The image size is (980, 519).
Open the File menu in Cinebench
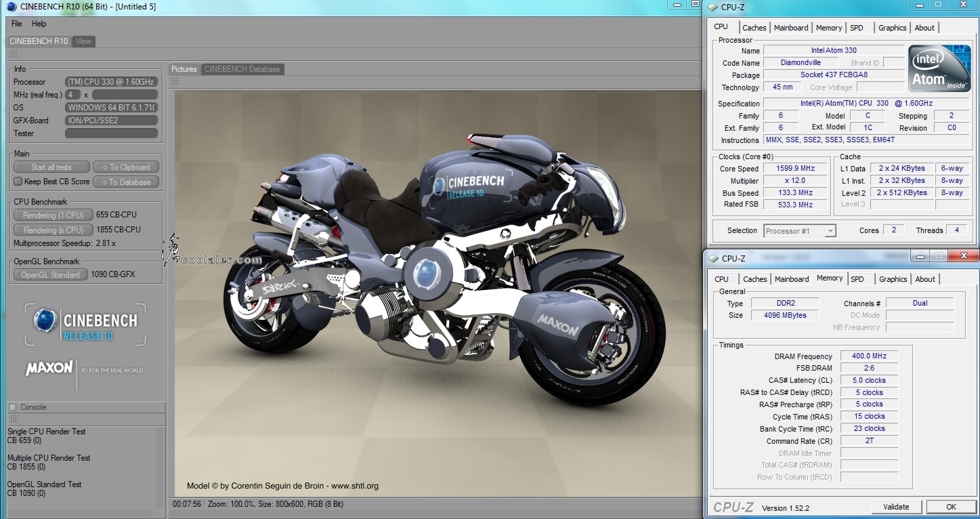point(17,24)
